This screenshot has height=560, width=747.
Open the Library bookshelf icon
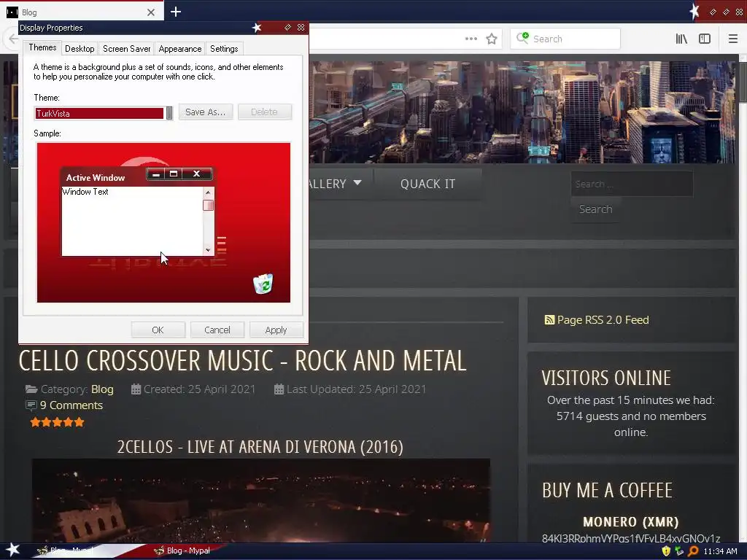click(681, 39)
